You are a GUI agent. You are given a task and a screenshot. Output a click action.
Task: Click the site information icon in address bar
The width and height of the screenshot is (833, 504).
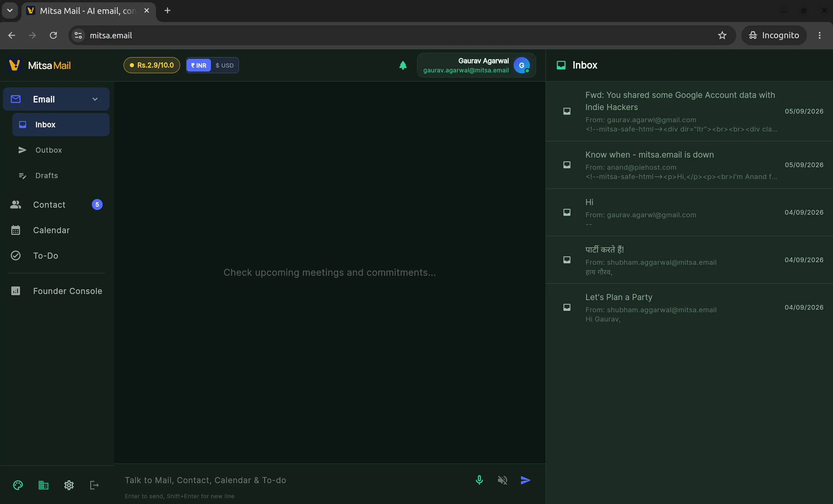pyautogui.click(x=78, y=35)
